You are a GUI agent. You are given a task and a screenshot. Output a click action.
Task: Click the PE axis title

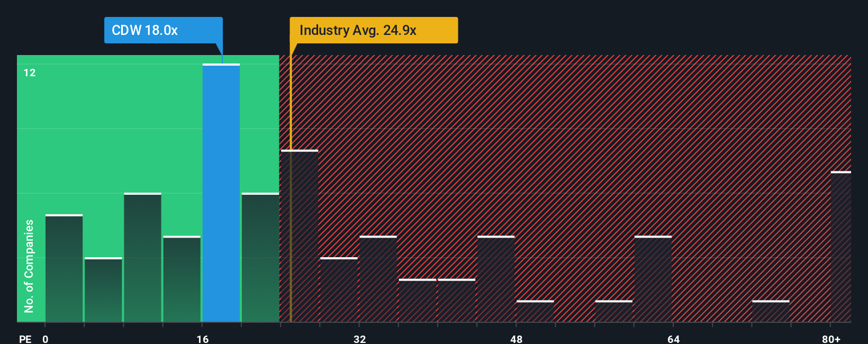(25, 339)
